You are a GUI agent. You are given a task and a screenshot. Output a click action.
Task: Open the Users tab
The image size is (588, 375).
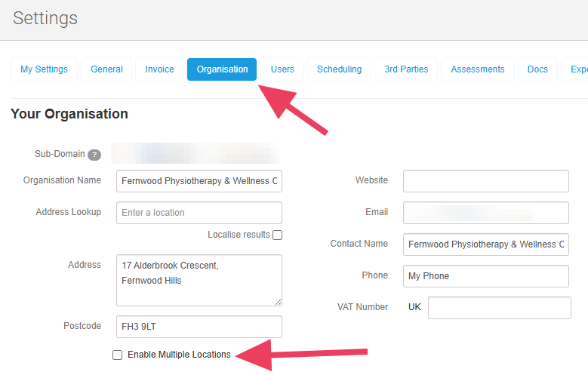click(x=282, y=69)
